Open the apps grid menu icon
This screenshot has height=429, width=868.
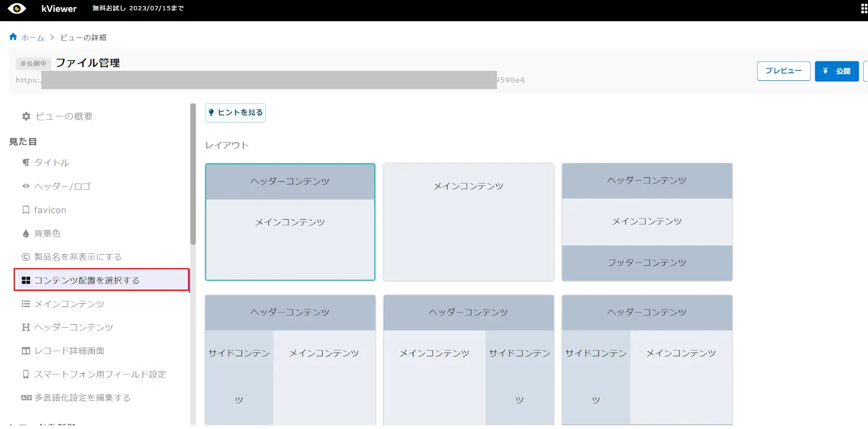864,9
